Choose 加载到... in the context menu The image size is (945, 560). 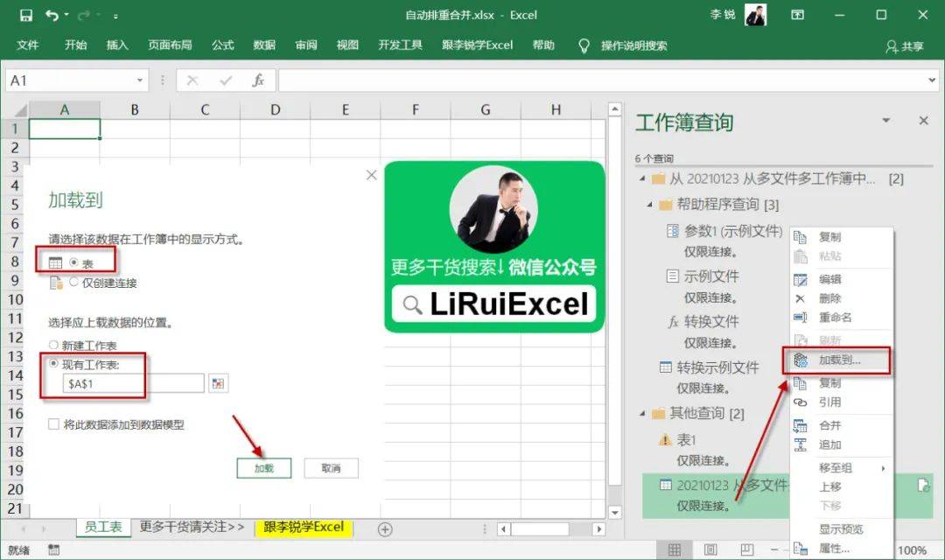click(839, 360)
